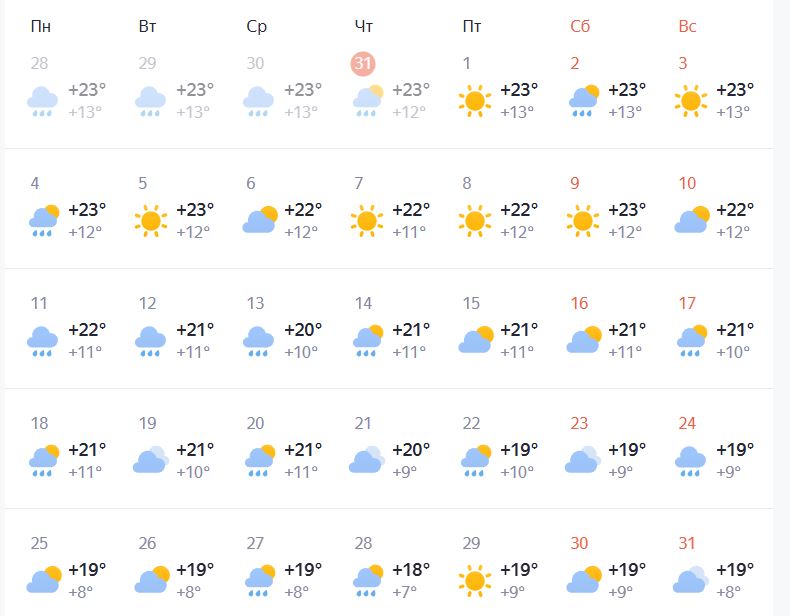
Task: Open day 25 date number
Action: point(39,543)
